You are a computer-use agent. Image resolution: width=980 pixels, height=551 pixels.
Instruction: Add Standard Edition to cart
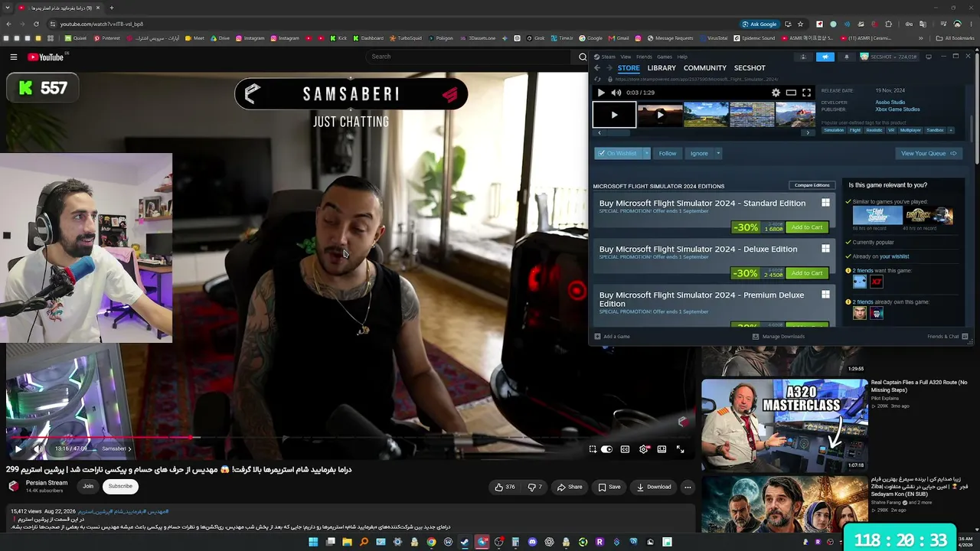tap(807, 227)
